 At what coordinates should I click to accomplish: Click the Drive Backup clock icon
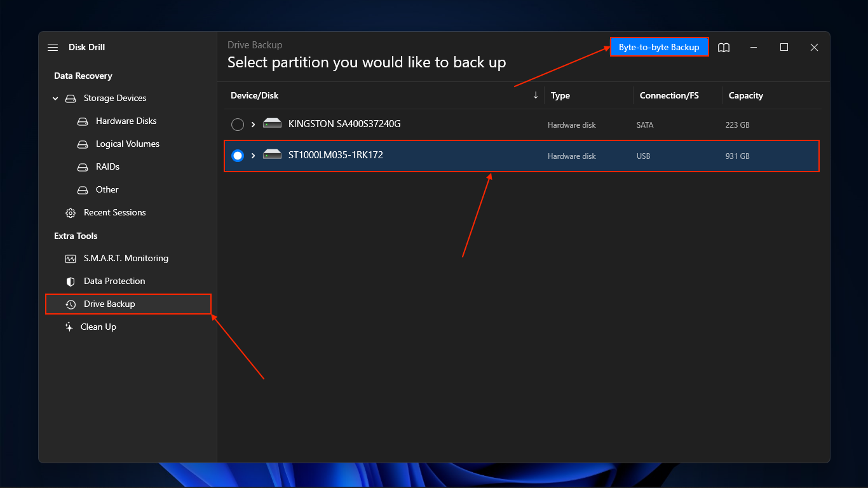pyautogui.click(x=71, y=304)
